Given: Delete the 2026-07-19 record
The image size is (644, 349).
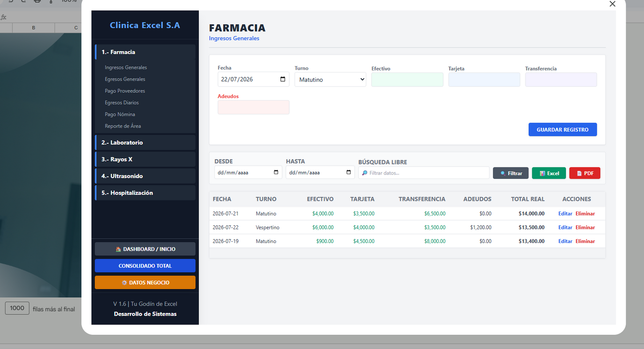Looking at the screenshot, I should 585,241.
